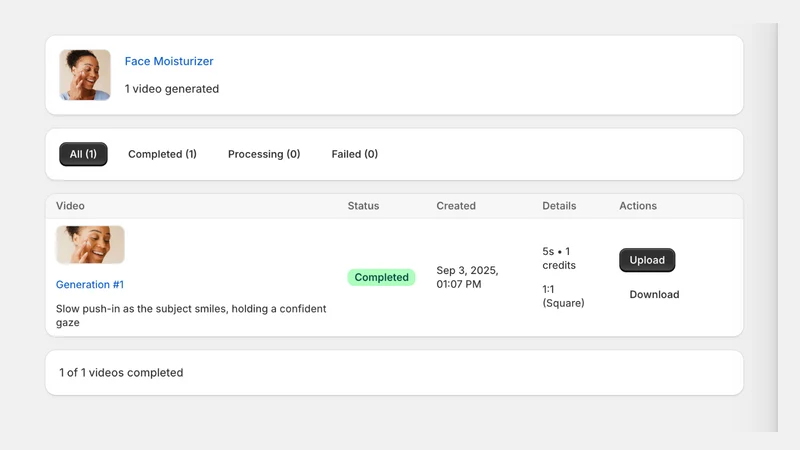Open the Generation #1 link
800x450 pixels.
pyautogui.click(x=90, y=285)
